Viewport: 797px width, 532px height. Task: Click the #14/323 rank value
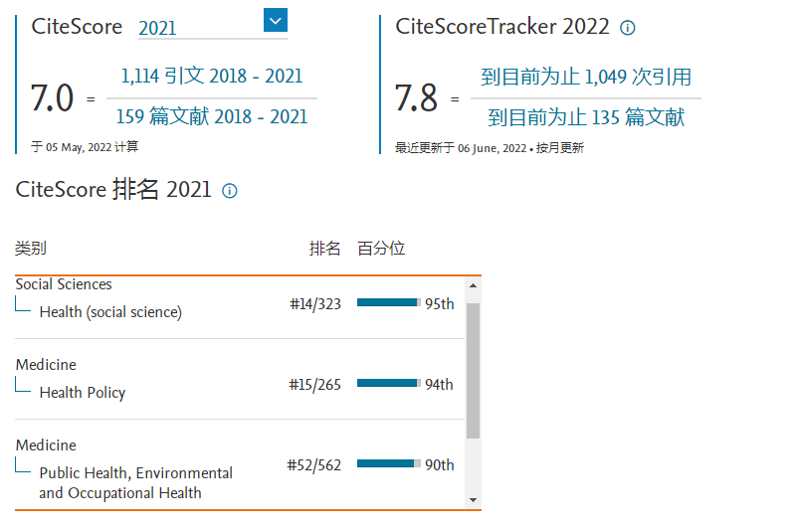(315, 304)
